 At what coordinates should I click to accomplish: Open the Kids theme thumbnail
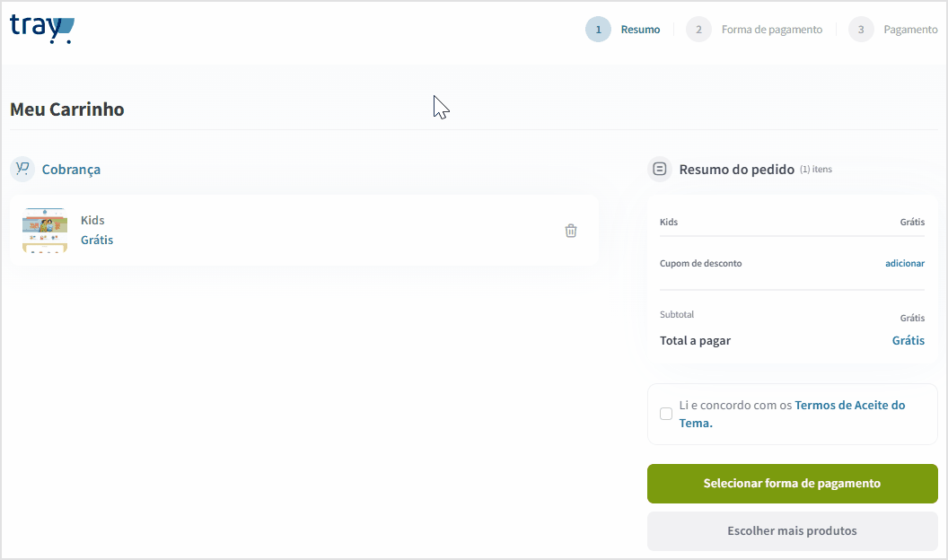(45, 230)
